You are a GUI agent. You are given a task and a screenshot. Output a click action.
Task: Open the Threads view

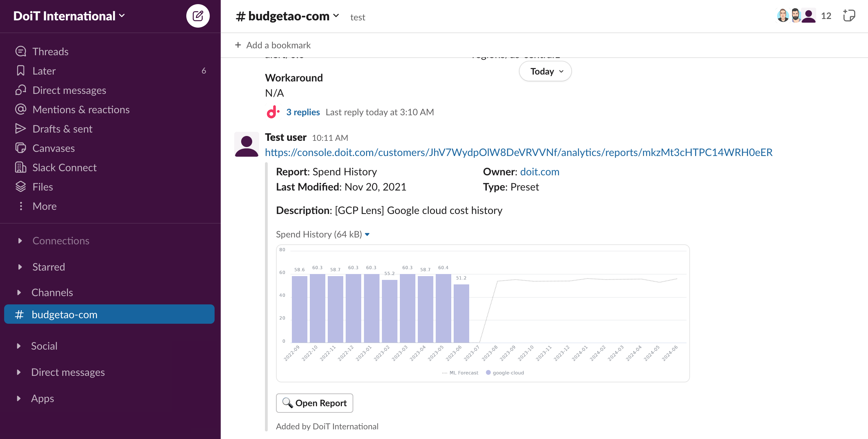[50, 51]
